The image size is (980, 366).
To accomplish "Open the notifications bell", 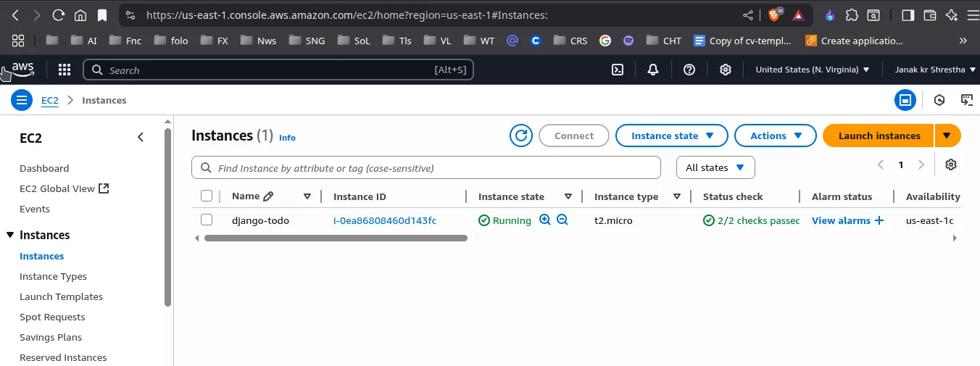I will (x=653, y=70).
